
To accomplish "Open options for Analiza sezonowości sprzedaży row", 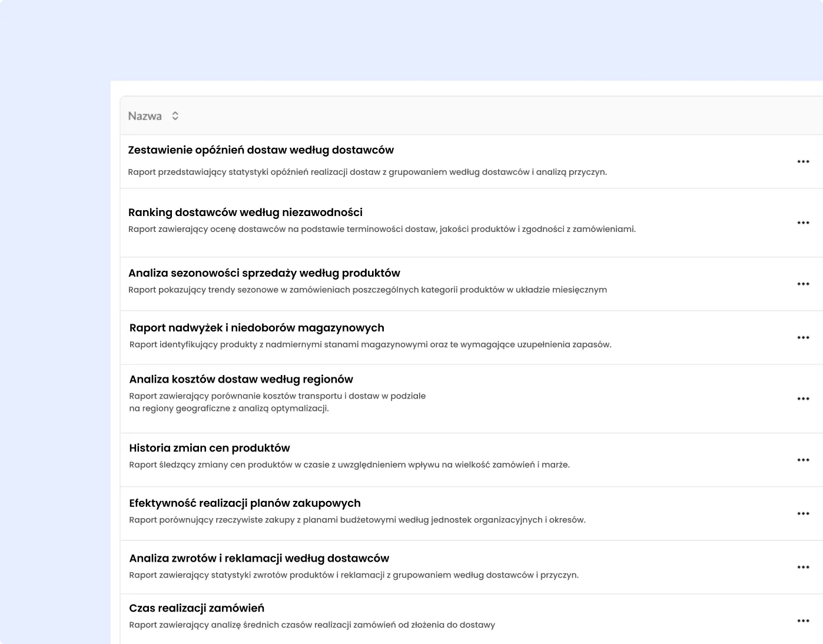I will [803, 284].
